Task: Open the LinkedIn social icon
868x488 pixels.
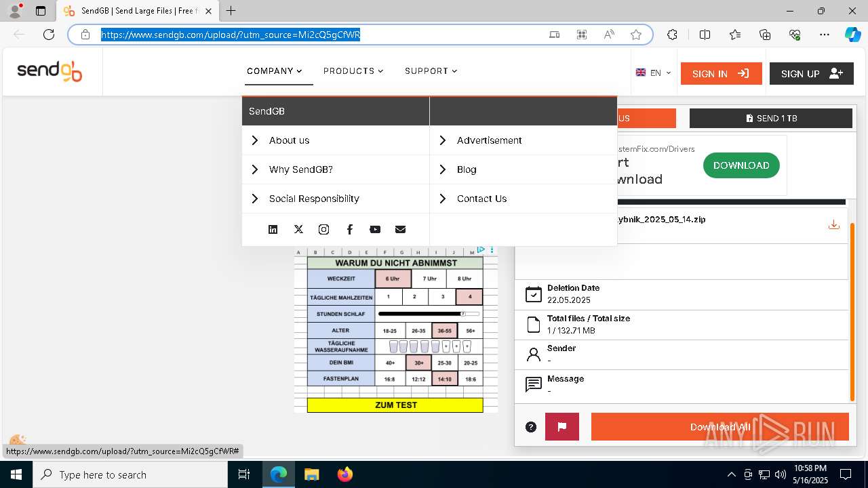Action: [273, 230]
